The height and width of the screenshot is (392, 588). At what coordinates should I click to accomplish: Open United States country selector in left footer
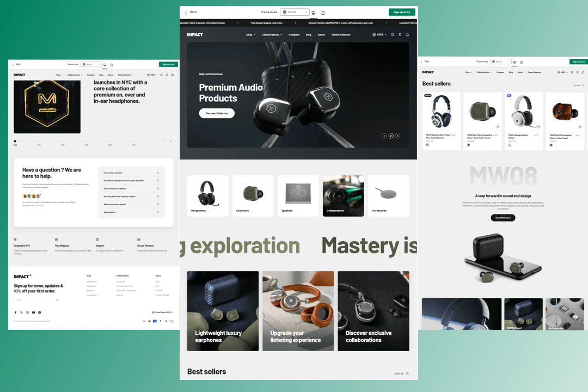(163, 312)
